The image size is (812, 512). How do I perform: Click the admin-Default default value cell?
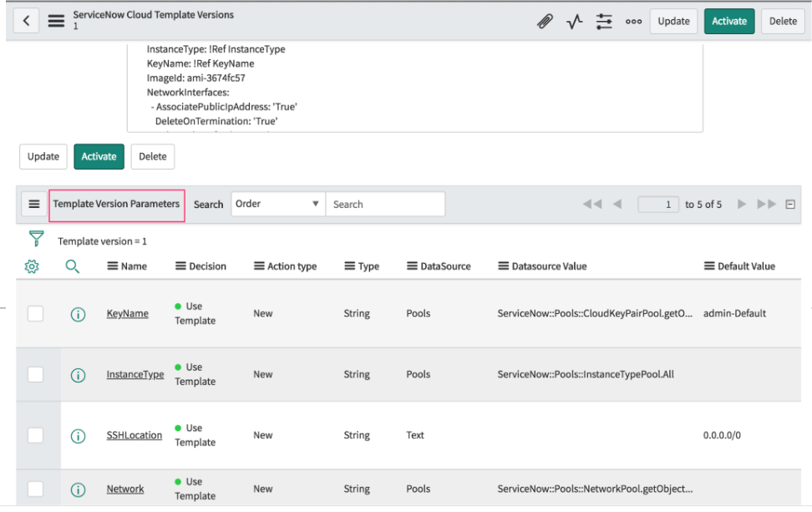coord(734,313)
